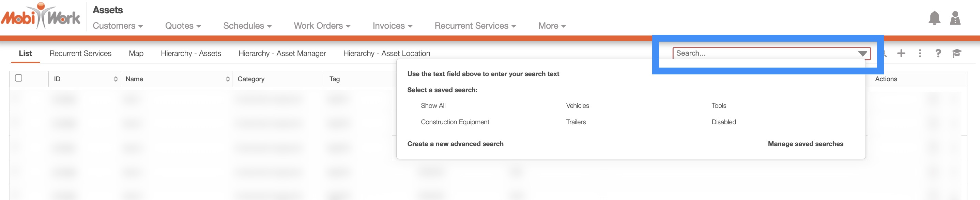The height and width of the screenshot is (200, 980).
Task: Click Create a new advanced search
Action: click(x=455, y=144)
